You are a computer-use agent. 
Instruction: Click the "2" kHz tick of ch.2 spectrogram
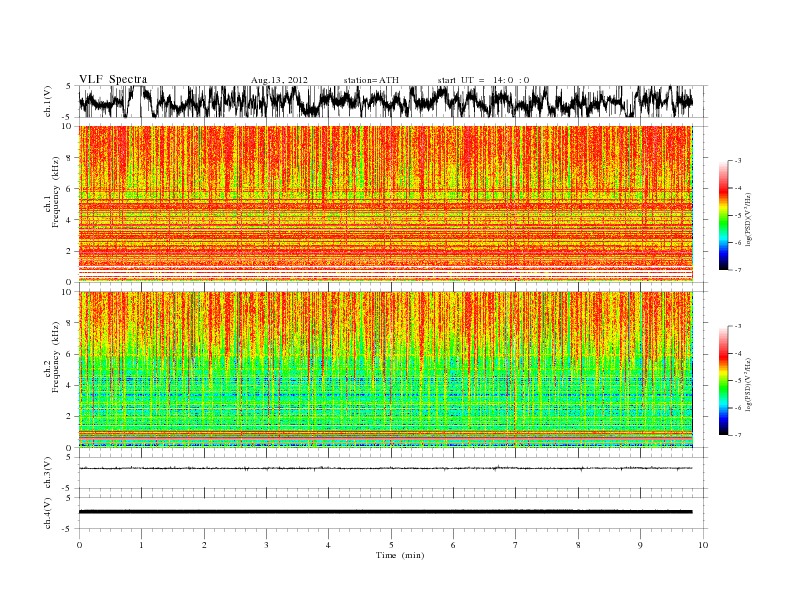tap(70, 417)
